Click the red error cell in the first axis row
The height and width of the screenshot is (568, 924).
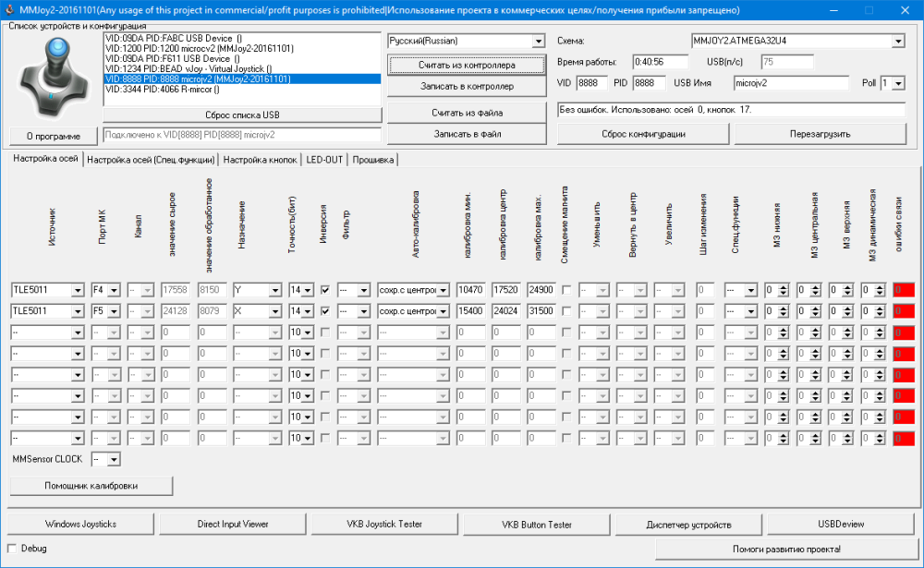903,290
